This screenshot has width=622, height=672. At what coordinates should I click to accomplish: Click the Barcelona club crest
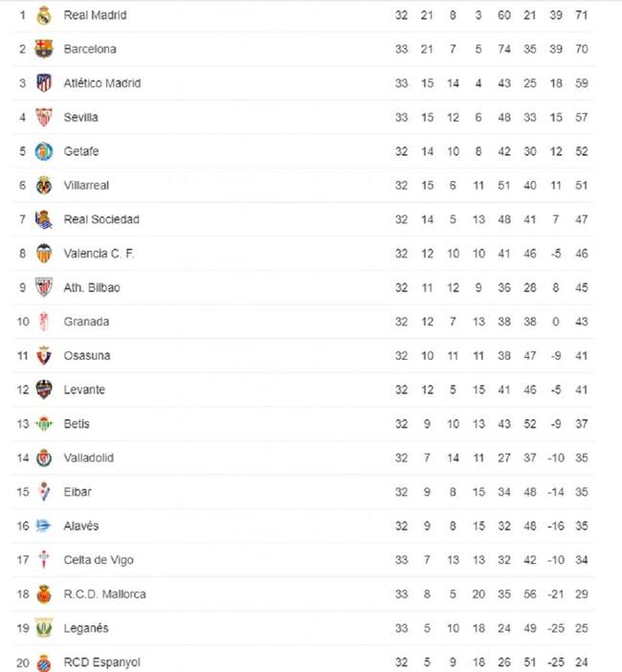(x=43, y=49)
